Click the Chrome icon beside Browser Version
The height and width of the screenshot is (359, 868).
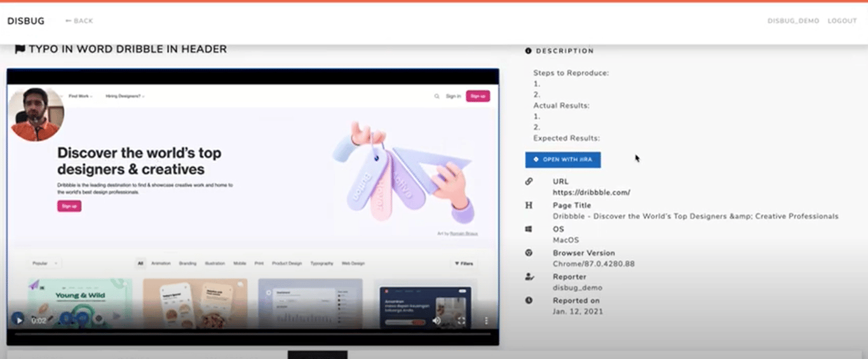click(x=529, y=253)
